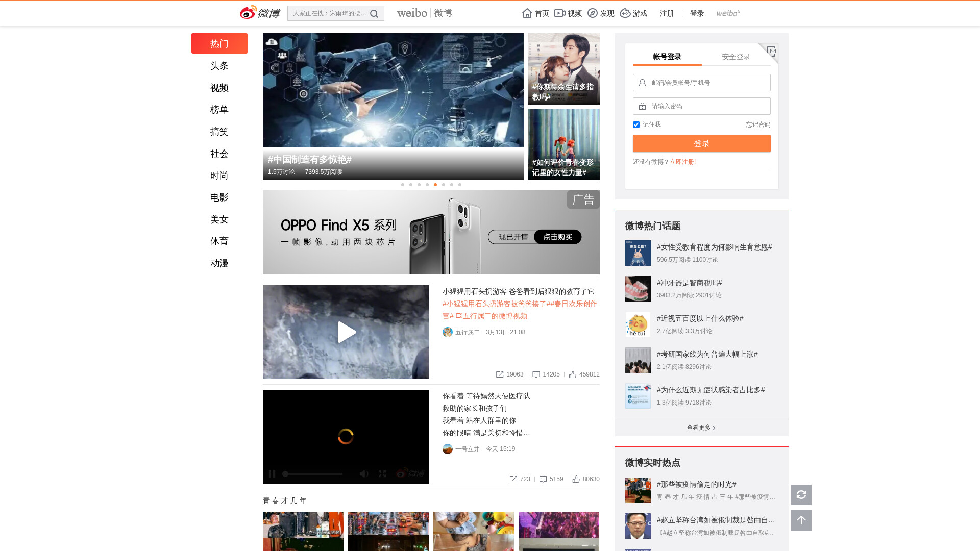Select 动漫 category in left sidebar
Image resolution: width=980 pixels, height=551 pixels.
[x=219, y=263]
